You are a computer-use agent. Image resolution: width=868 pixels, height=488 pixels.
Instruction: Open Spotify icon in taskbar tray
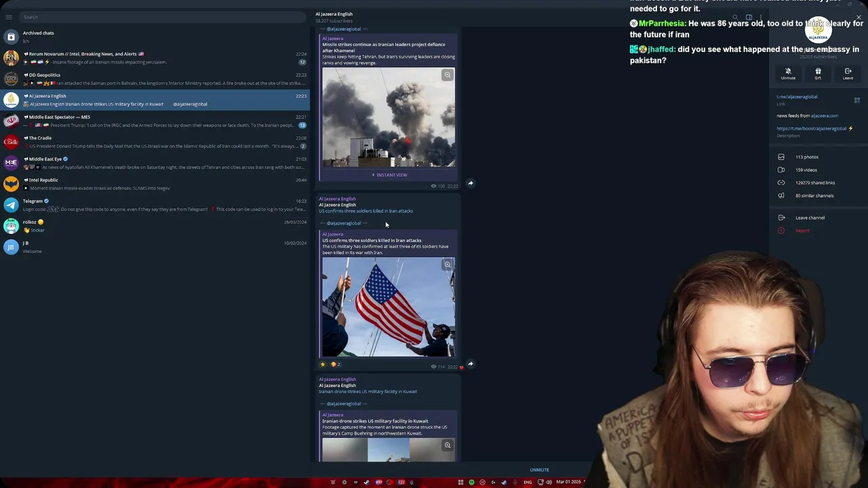click(471, 483)
